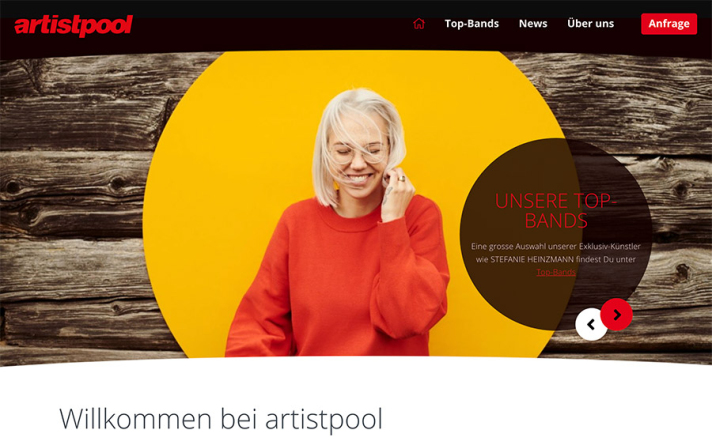Click the artistpool logo

(74, 25)
